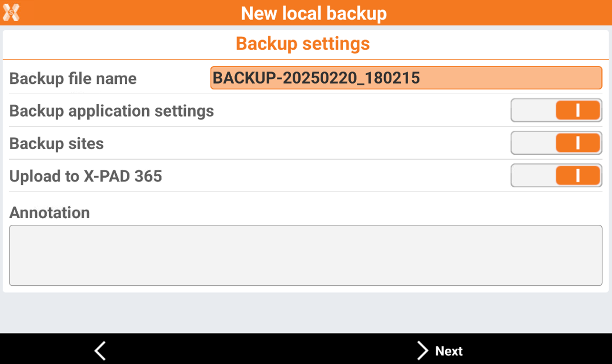Click empty gray area below settings panel
Viewport: 612px width, 364px height.
(306, 312)
